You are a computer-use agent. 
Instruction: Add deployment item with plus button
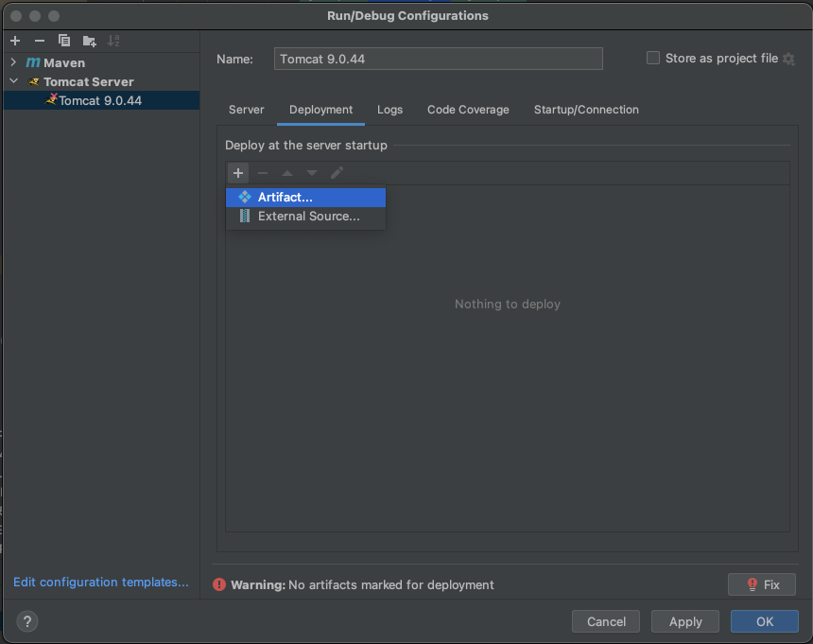[238, 173]
